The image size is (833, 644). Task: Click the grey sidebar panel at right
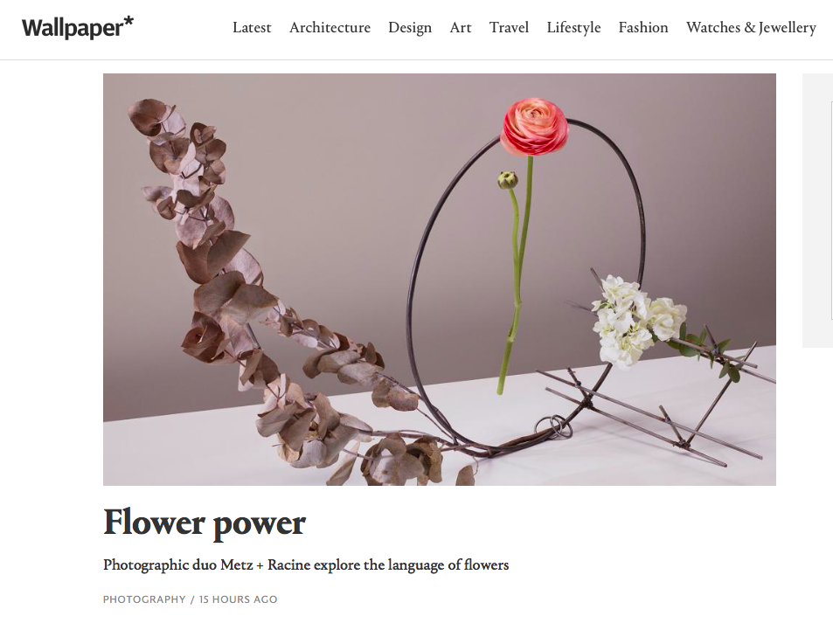[x=817, y=211]
